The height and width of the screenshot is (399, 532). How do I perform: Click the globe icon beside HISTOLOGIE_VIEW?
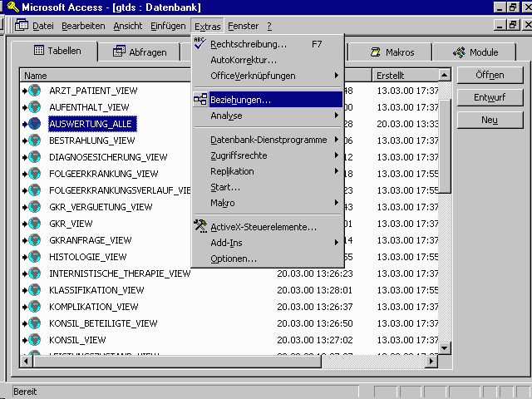35,257
